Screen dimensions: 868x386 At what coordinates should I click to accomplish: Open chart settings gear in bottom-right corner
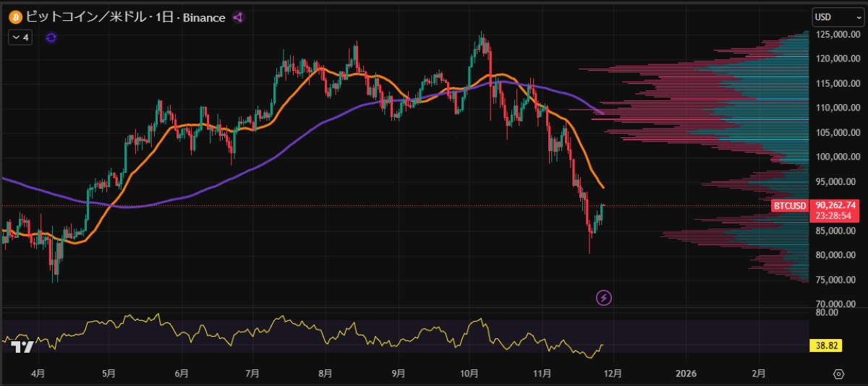click(x=838, y=374)
